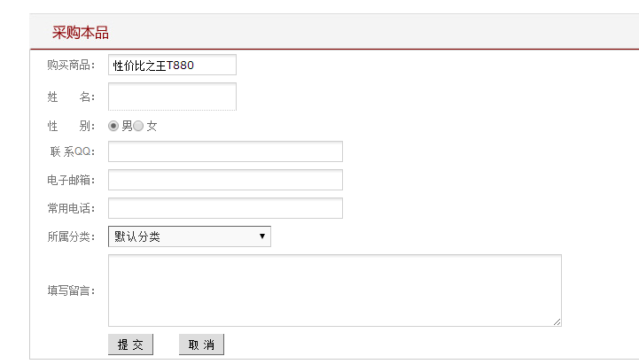
Task: Cancel the form using 取消 button
Action: pos(201,345)
